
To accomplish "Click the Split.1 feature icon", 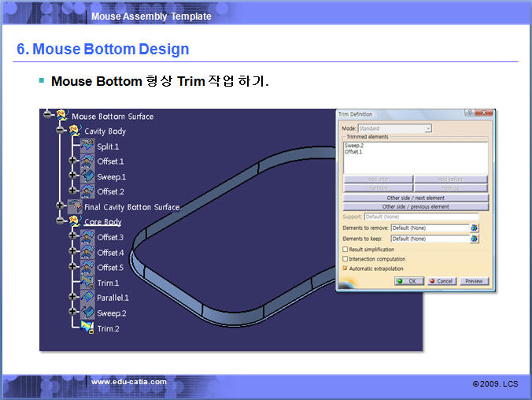I will tap(87, 146).
